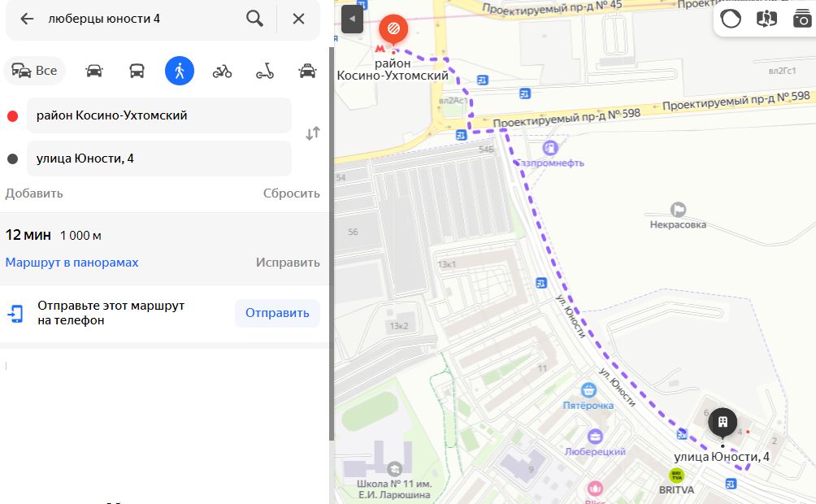Select the car route mode
This screenshot has height=504, width=816.
click(x=94, y=71)
